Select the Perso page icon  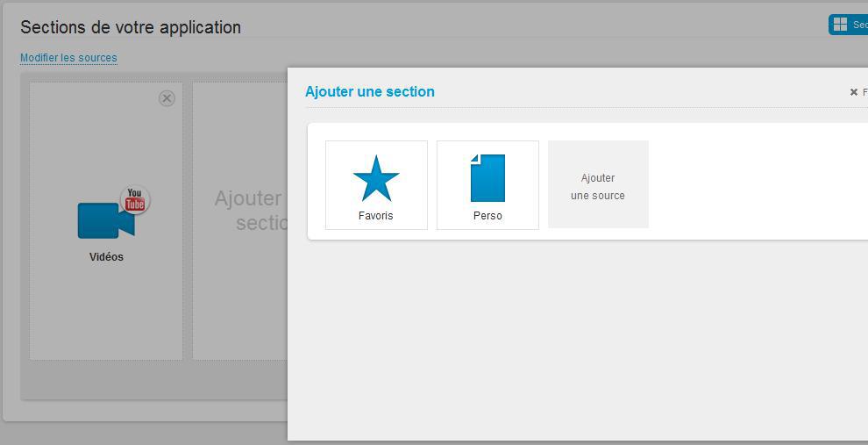(487, 178)
